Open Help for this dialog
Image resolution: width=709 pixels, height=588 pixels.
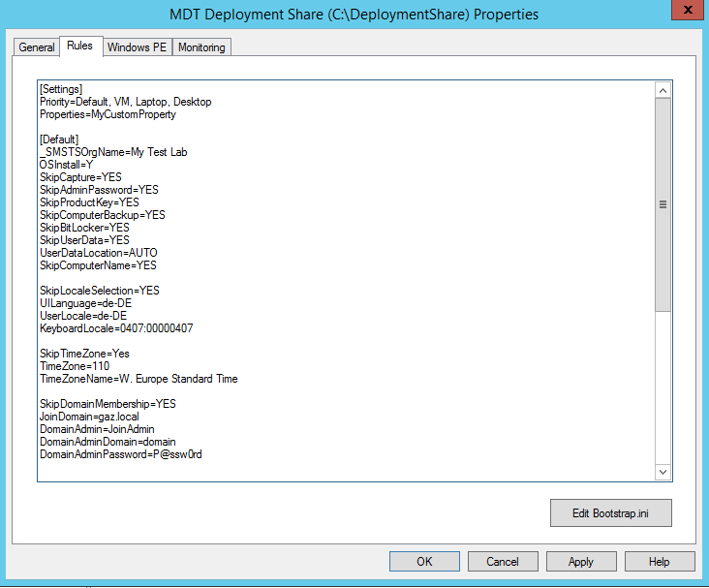tap(660, 562)
